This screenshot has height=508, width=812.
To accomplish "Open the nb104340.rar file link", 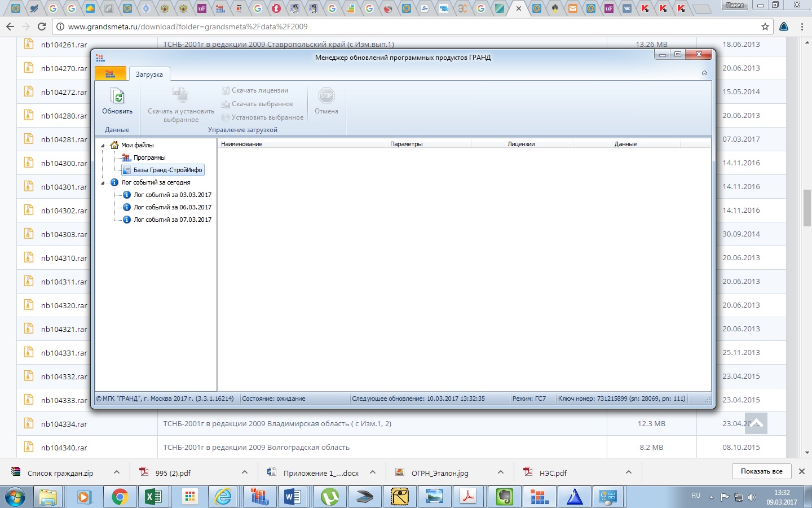I will 64,448.
